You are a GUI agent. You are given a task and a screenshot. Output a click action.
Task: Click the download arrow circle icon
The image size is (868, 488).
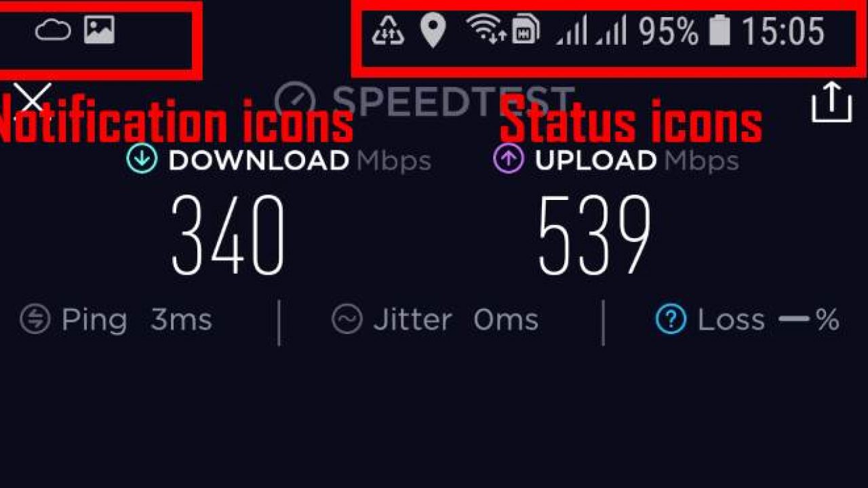142,159
